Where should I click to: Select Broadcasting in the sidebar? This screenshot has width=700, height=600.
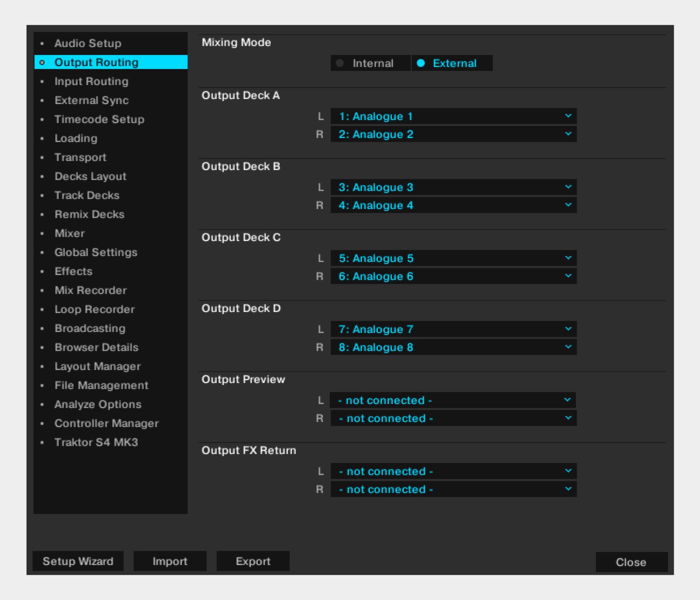coord(89,328)
